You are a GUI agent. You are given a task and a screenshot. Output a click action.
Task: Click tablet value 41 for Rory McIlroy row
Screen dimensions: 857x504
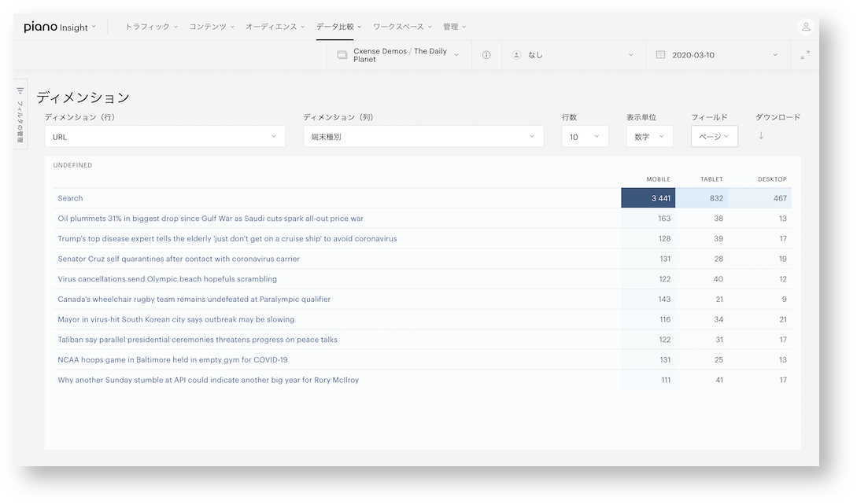click(x=719, y=380)
